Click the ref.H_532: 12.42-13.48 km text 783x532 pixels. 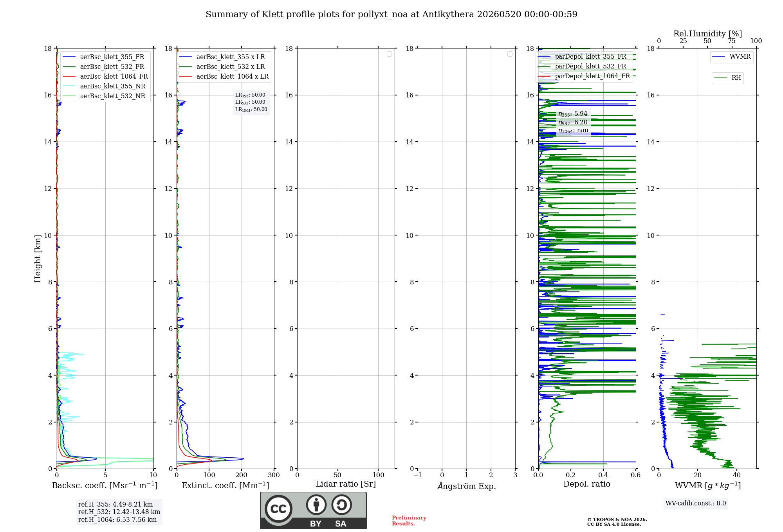click(x=119, y=512)
